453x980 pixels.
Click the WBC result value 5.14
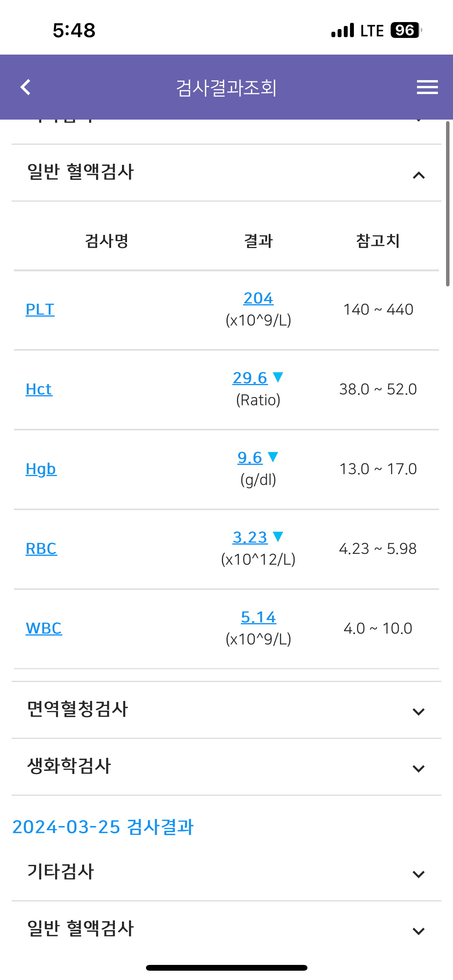(258, 617)
